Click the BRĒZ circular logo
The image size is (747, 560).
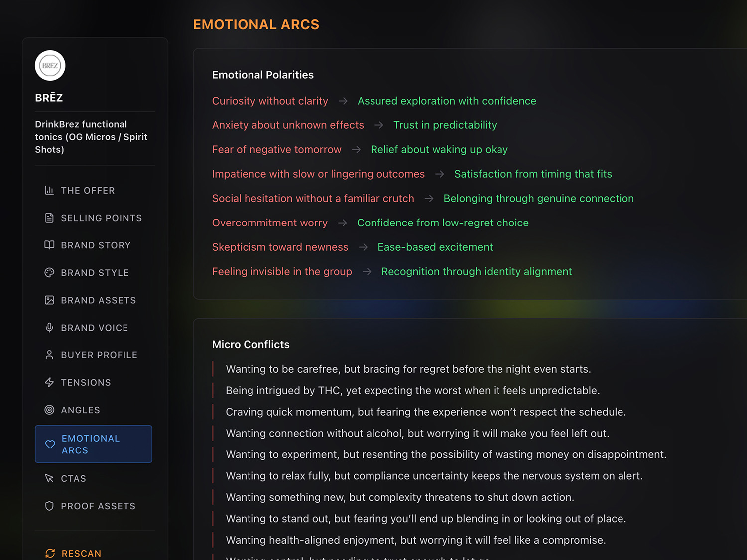tap(50, 65)
